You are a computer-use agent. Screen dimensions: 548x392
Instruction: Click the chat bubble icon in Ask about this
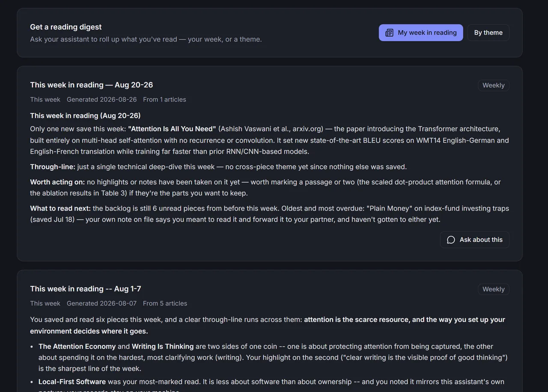point(451,240)
